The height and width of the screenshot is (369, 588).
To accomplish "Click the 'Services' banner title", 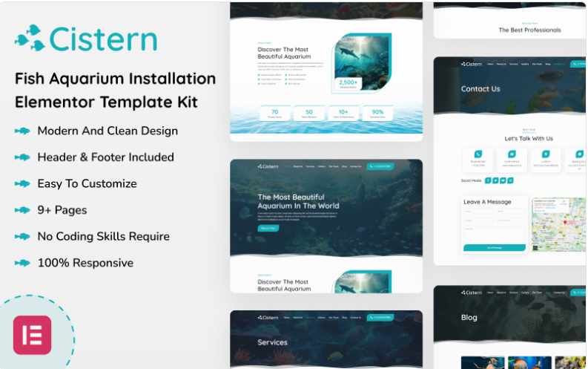I will pyautogui.click(x=273, y=342).
